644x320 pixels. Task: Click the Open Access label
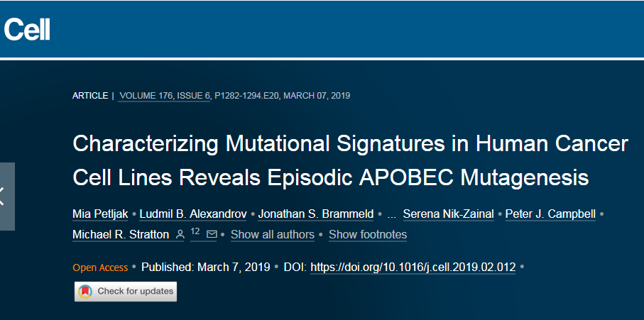click(100, 268)
